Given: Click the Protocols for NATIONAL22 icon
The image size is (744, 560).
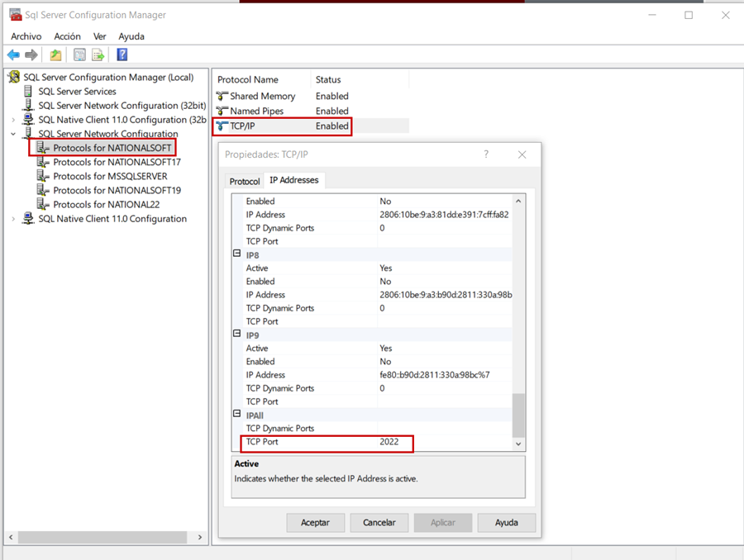Looking at the screenshot, I should 43,204.
